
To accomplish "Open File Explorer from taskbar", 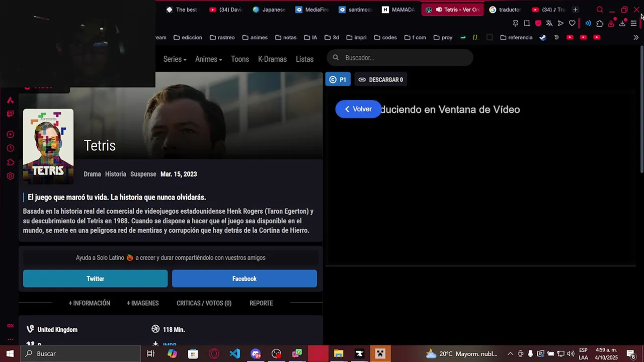I will click(x=339, y=353).
